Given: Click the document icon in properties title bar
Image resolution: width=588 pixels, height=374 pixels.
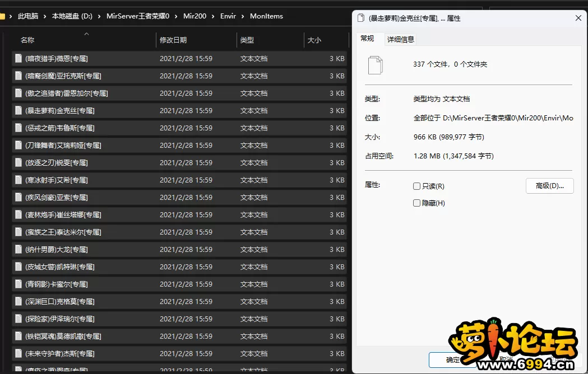Looking at the screenshot, I should [361, 18].
